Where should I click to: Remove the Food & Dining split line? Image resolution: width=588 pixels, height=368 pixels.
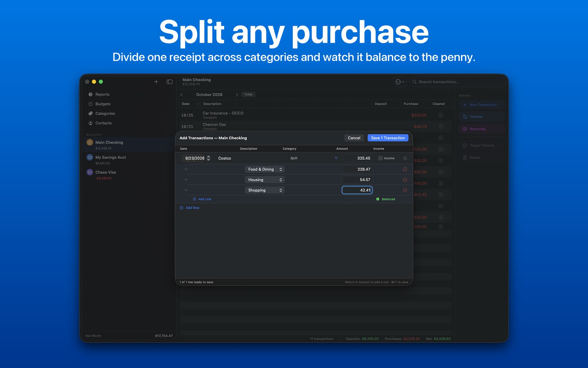tap(405, 169)
